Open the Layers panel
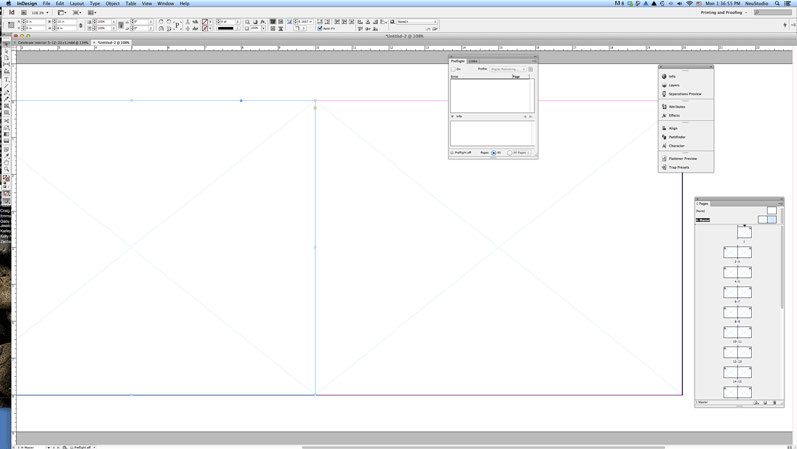797x449 pixels. point(674,85)
